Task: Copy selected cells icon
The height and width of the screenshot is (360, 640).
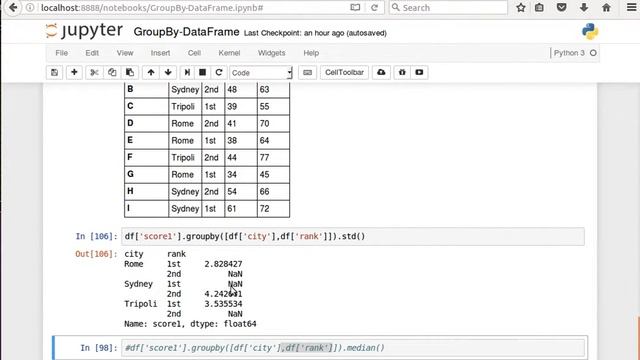Action: pos(112,72)
